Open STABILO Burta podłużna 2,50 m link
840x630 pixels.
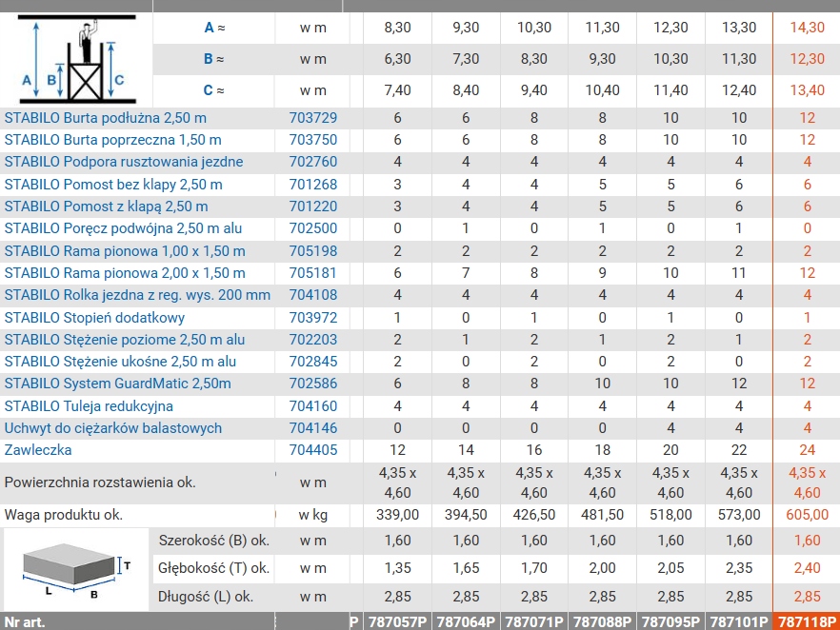106,118
